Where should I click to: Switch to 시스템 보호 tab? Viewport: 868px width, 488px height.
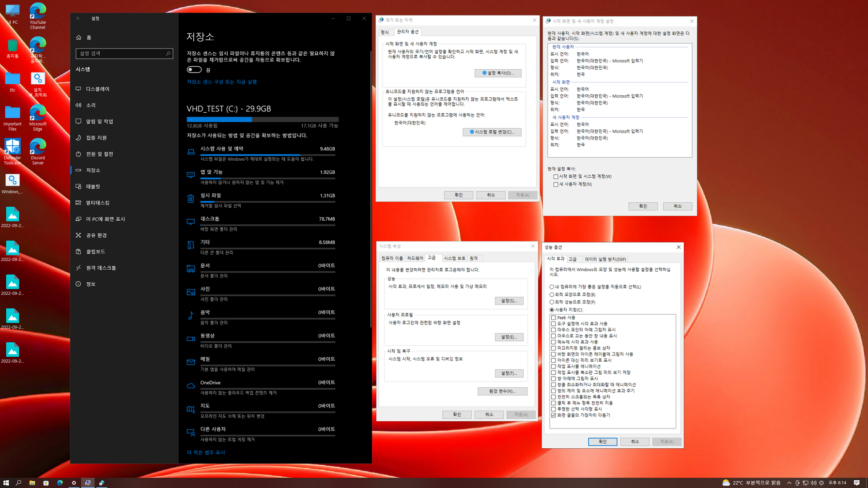tap(454, 259)
